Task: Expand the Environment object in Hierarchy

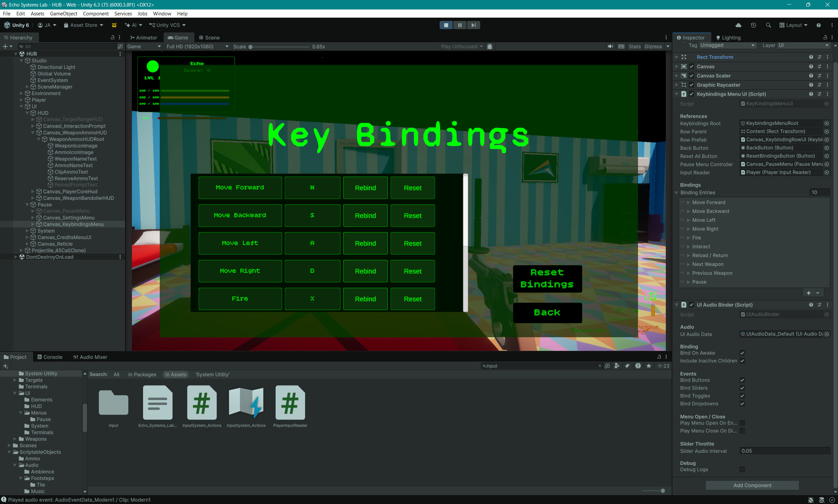Action: [21, 93]
